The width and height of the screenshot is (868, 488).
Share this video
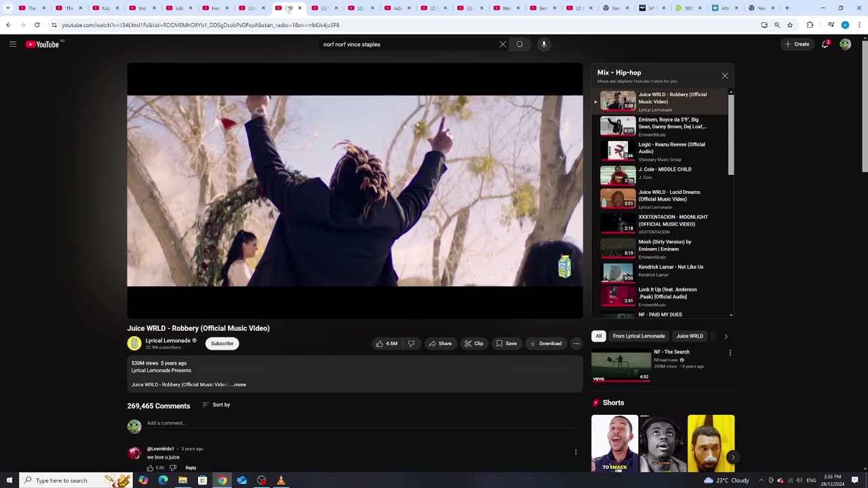coord(440,344)
